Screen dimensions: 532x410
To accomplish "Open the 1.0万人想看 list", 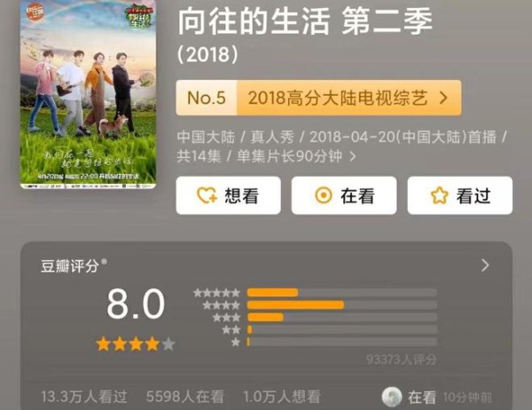I will 282,397.
